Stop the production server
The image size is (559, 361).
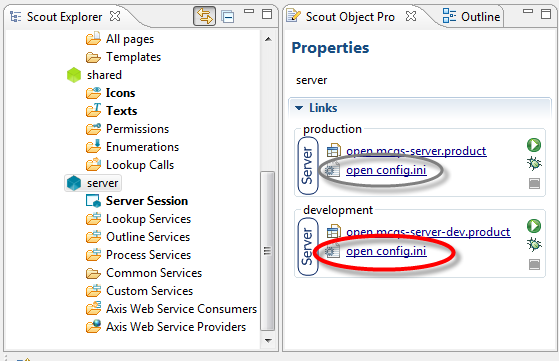534,184
